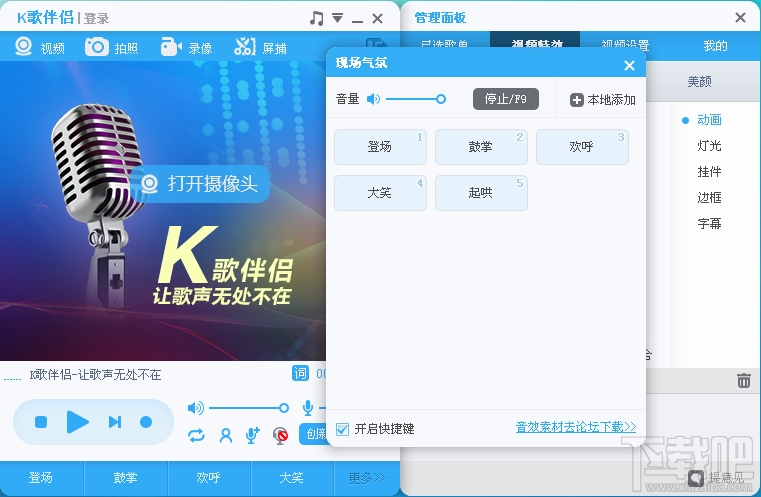Play the current song

[77, 422]
